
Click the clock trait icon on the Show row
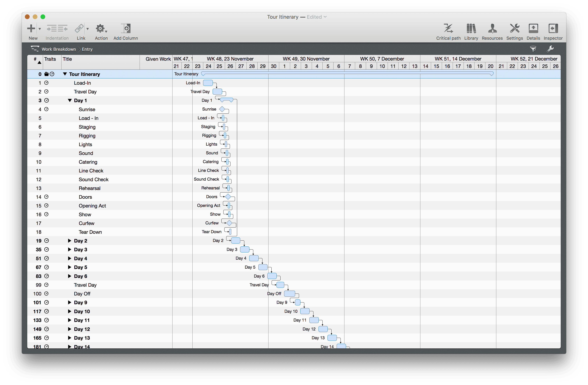[x=46, y=214]
